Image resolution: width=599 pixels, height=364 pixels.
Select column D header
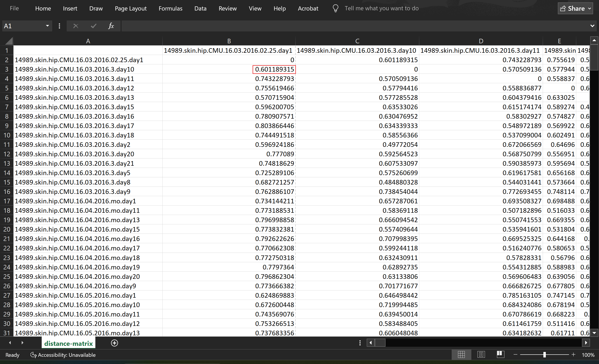click(x=481, y=41)
